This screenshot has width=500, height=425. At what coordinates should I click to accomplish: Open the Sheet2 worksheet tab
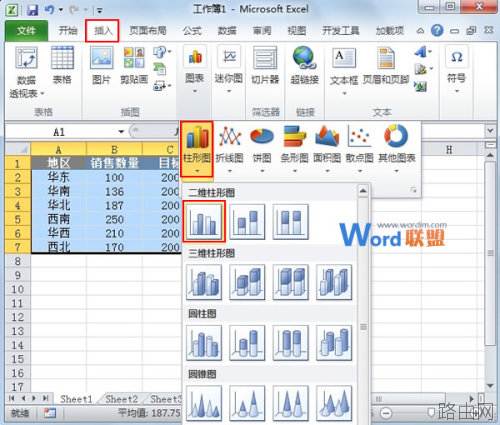point(121,399)
